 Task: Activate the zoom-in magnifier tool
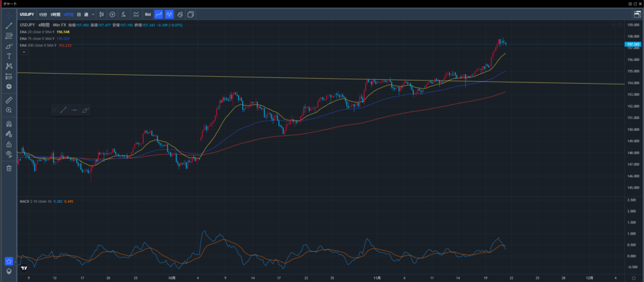pyautogui.click(x=9, y=110)
